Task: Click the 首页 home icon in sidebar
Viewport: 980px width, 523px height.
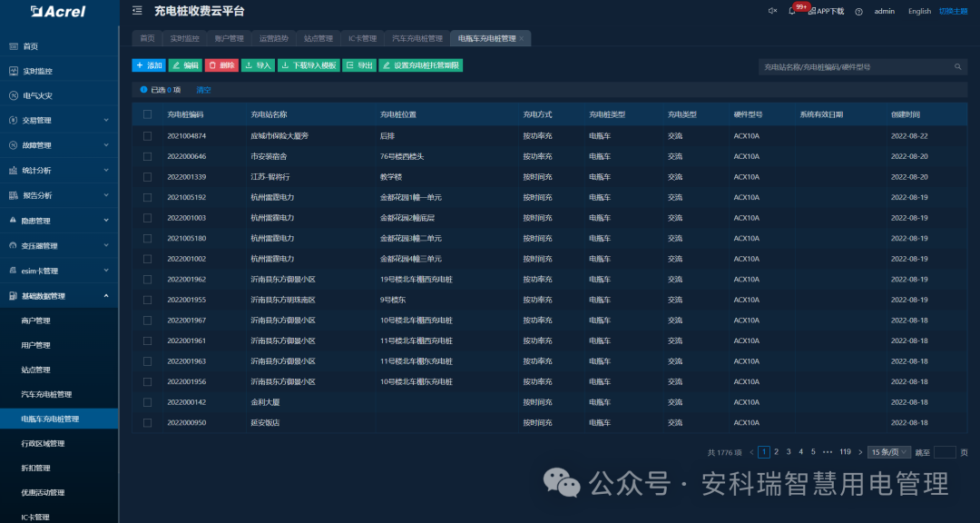Action: click(12, 45)
